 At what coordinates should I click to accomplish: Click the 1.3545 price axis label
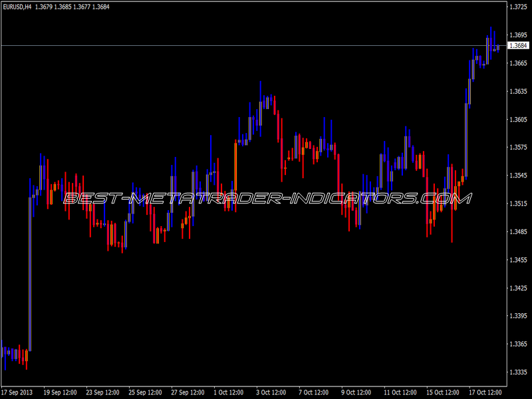pyautogui.click(x=519, y=176)
